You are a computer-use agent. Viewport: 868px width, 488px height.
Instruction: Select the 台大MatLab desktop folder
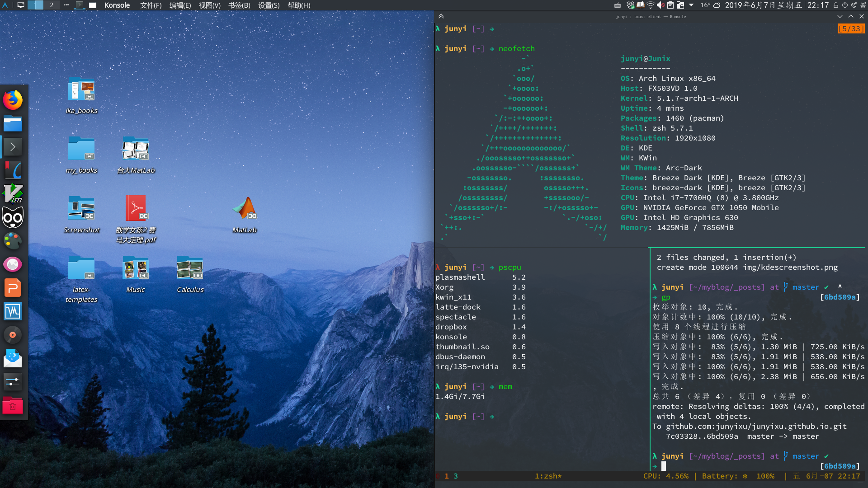pyautogui.click(x=136, y=155)
